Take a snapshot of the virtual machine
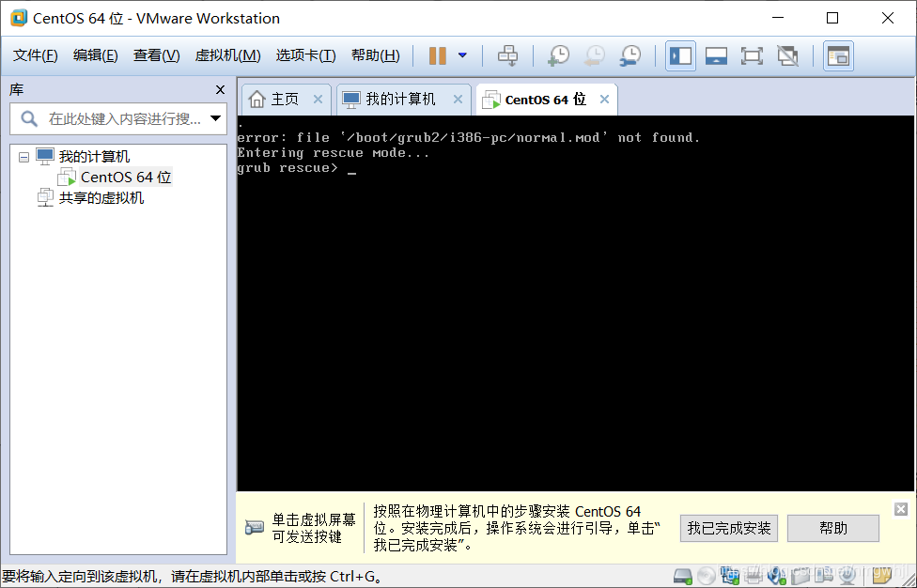917x588 pixels. click(x=558, y=56)
